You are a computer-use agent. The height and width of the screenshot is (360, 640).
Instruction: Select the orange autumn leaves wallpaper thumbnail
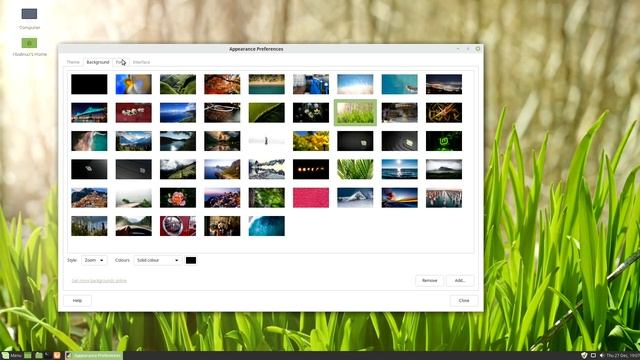click(222, 84)
